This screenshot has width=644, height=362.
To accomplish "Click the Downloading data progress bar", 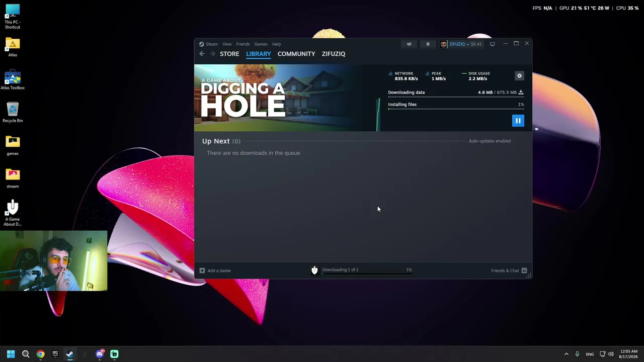I will tap(456, 97).
